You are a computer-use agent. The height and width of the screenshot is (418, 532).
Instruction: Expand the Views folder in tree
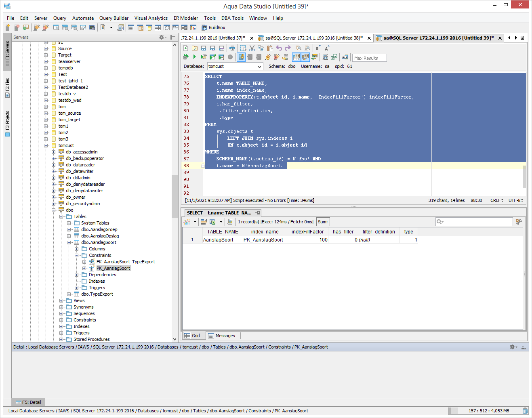[61, 300]
